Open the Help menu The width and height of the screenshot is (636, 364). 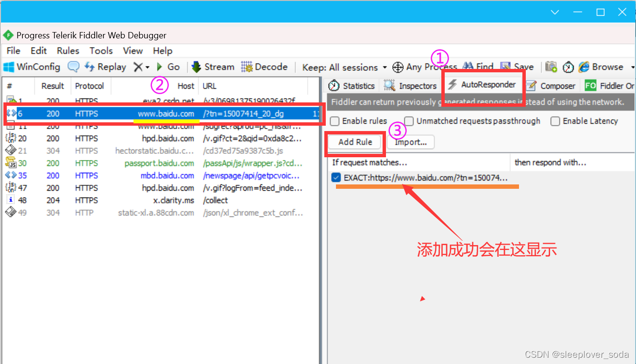click(162, 50)
